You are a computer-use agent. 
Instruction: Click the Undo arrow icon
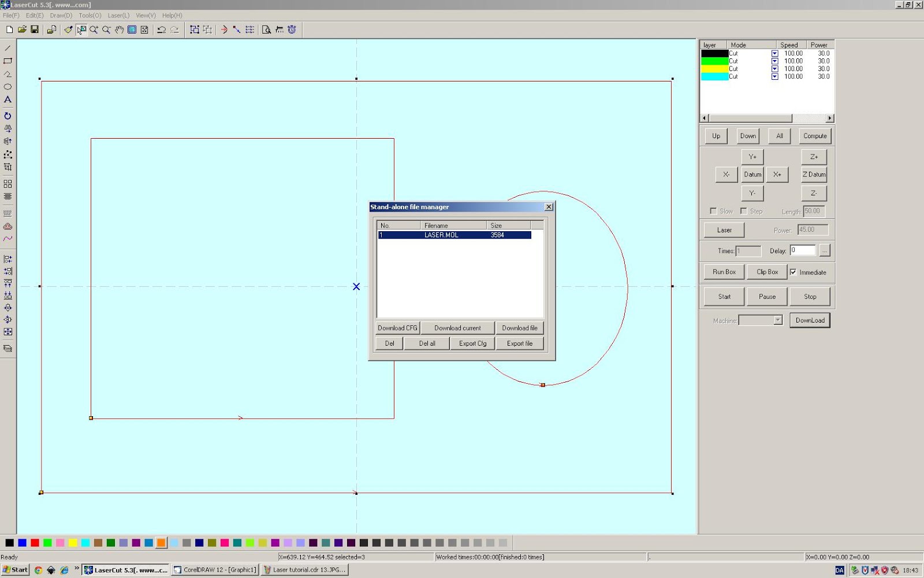(x=162, y=29)
